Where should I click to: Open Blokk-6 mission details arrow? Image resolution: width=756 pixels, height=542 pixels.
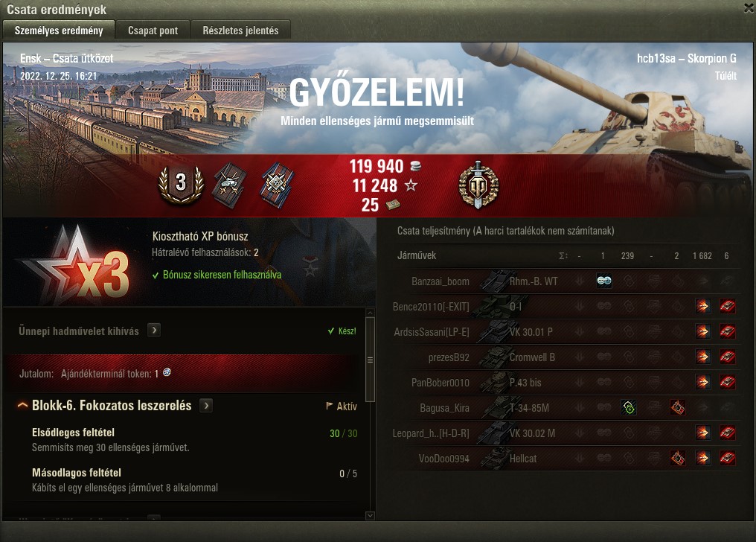pyautogui.click(x=206, y=406)
